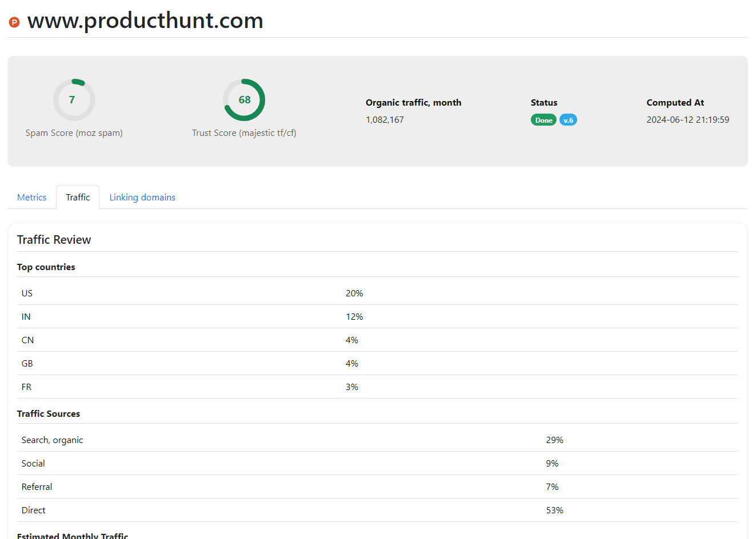This screenshot has height=539, width=756.
Task: Select the Traffic tab
Action: 78,198
